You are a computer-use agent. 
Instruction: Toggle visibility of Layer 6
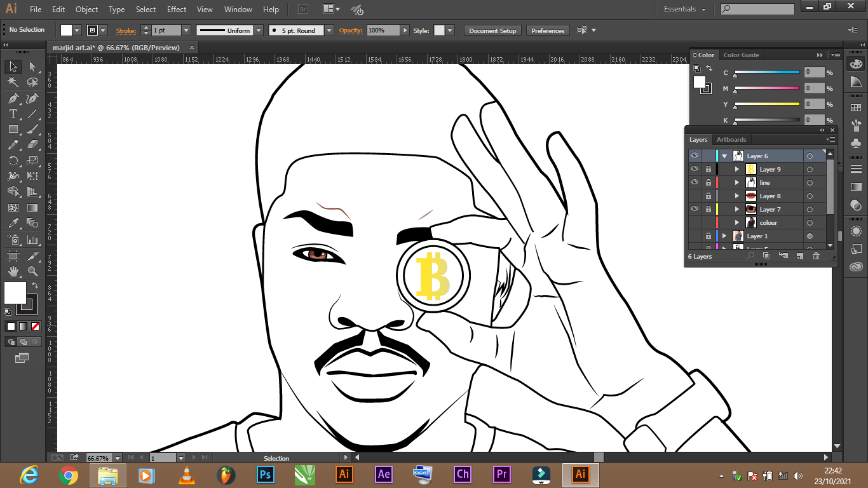click(695, 156)
